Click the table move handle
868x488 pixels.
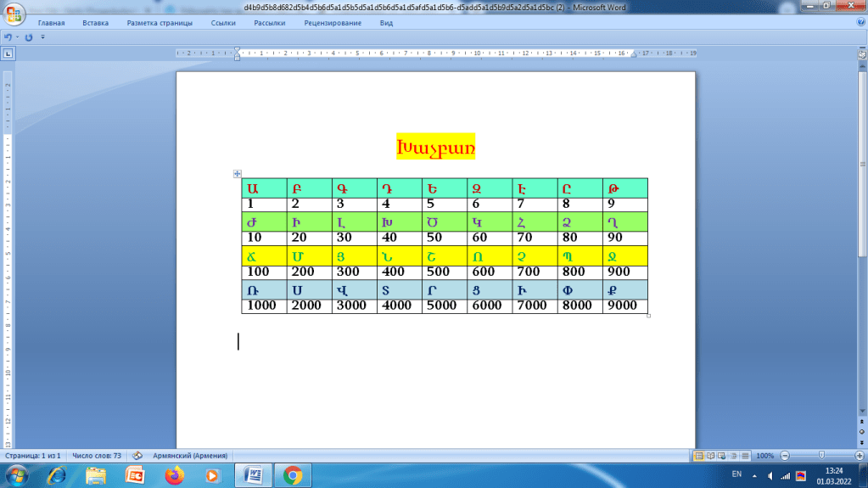(x=237, y=174)
